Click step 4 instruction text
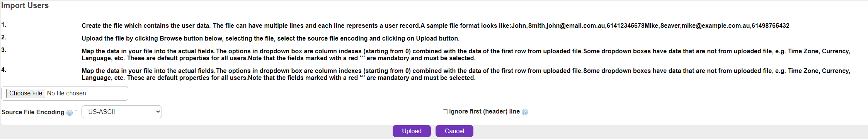 pyautogui.click(x=466, y=74)
